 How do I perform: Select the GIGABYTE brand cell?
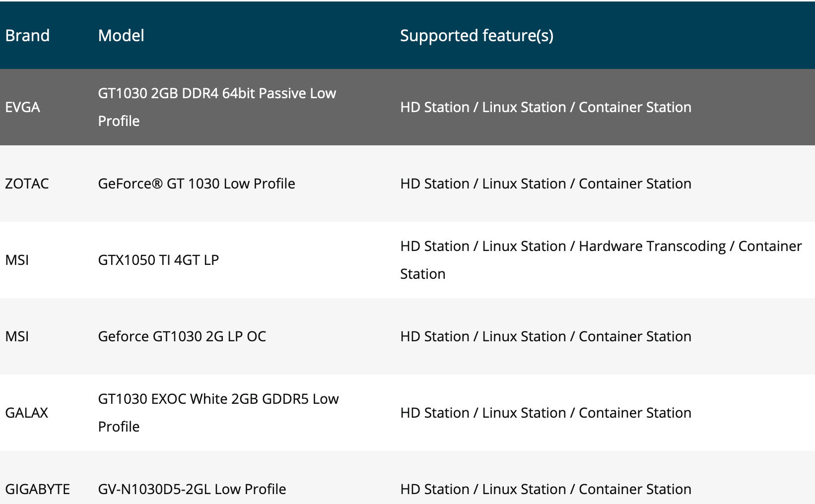[x=37, y=489]
